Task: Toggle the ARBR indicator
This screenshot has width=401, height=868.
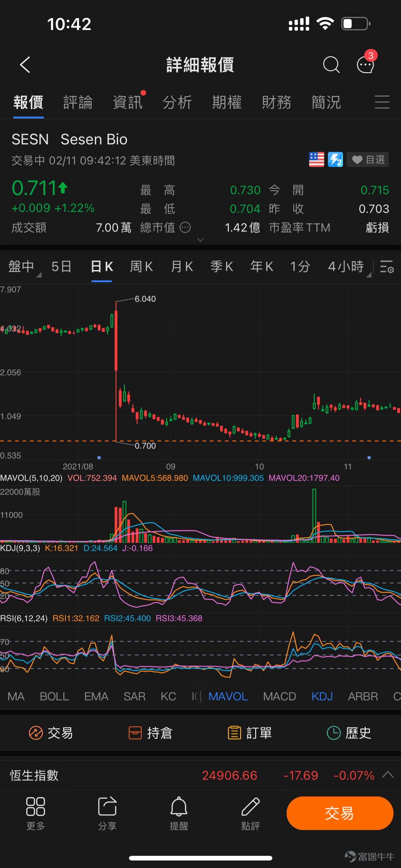Action: 363,696
